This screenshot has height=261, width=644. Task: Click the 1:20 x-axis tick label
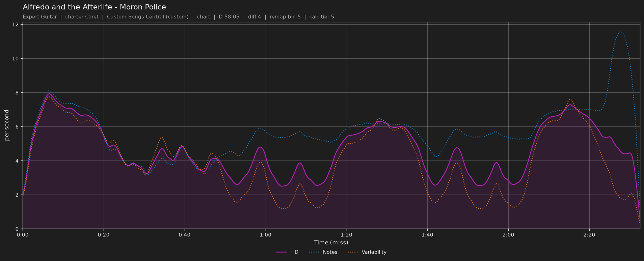click(347, 235)
